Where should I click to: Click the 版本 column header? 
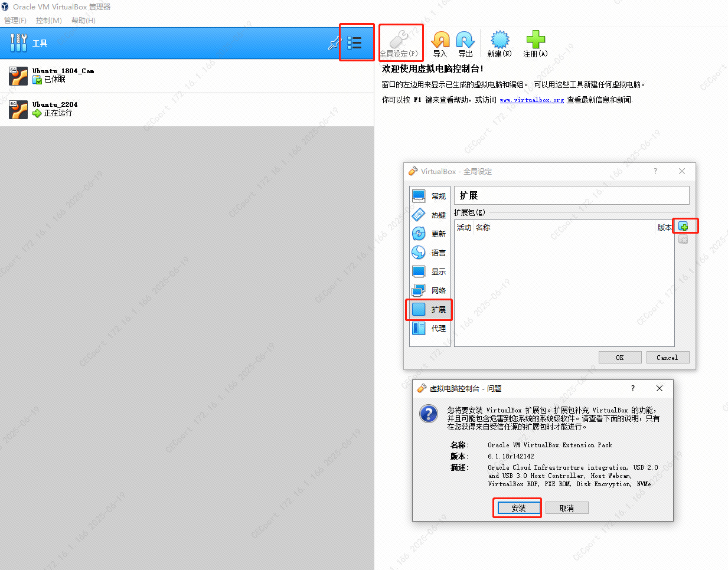665,228
